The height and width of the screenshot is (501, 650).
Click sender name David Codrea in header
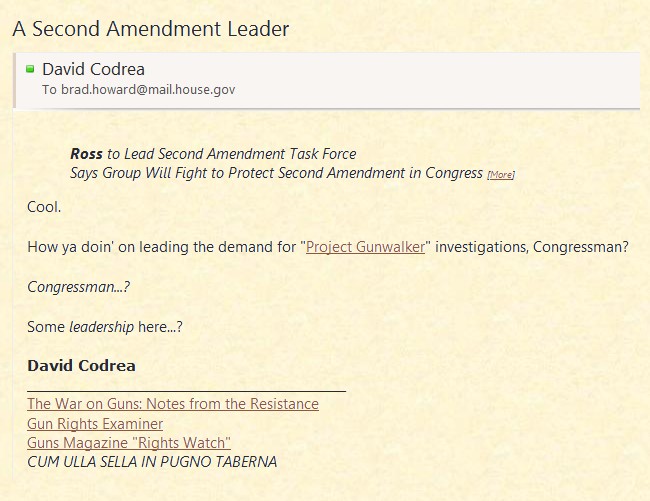click(93, 69)
